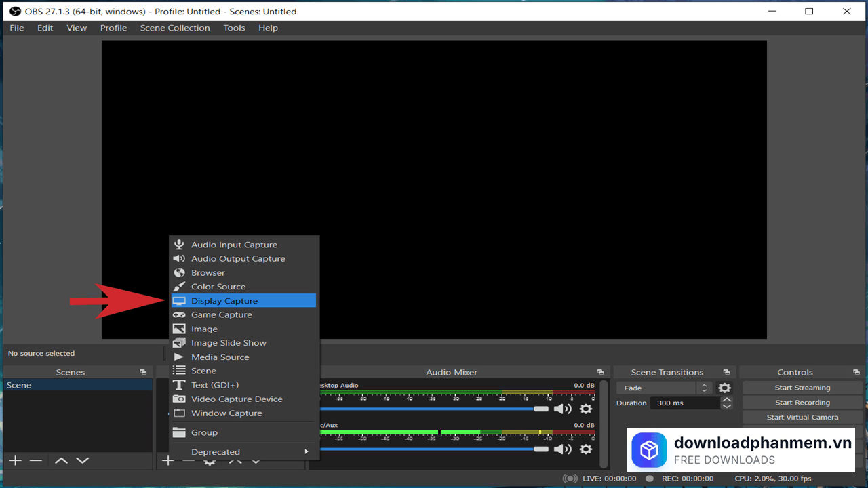
Task: Start the Virtual Camera
Action: (x=802, y=417)
